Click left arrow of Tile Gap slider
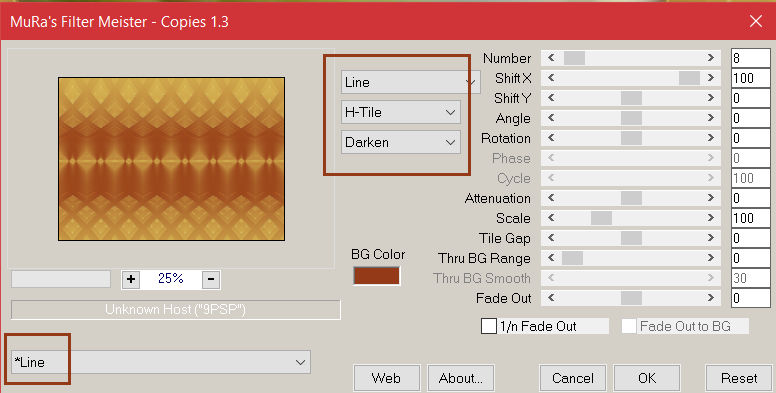The width and height of the screenshot is (776, 393). pos(551,238)
